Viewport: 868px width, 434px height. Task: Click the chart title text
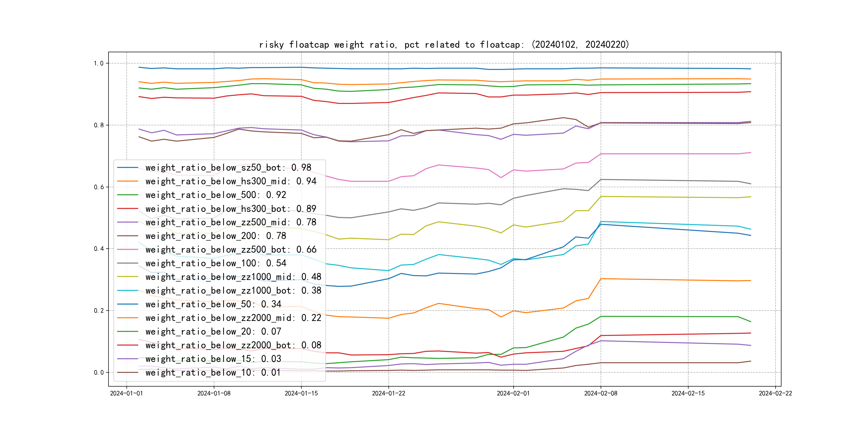[x=444, y=44]
